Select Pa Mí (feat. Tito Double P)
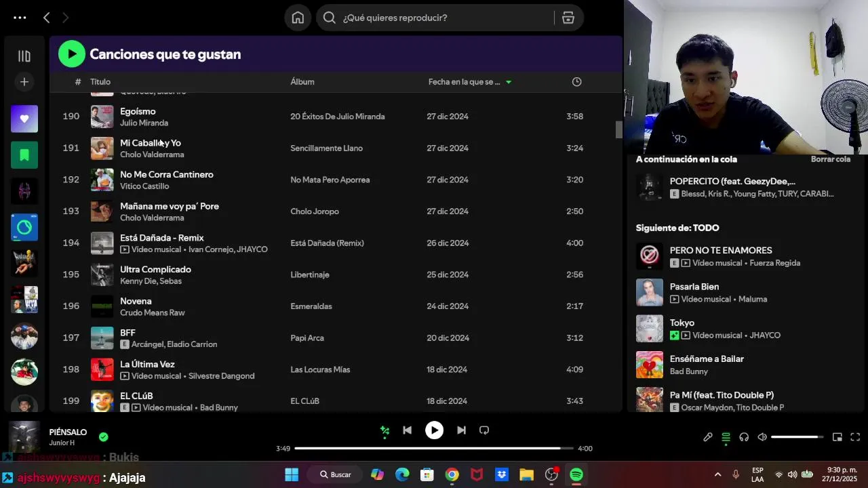This screenshot has height=488, width=868. (722, 395)
